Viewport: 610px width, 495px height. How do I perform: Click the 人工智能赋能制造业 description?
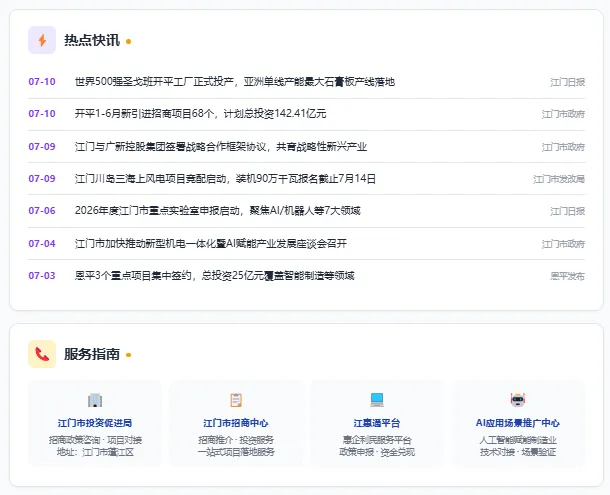518,440
